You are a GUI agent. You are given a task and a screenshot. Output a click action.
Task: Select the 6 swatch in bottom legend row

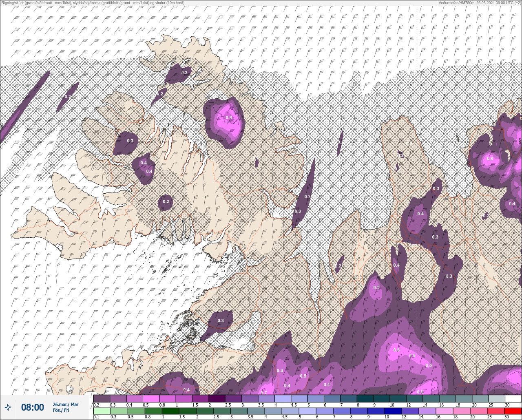(325, 411)
